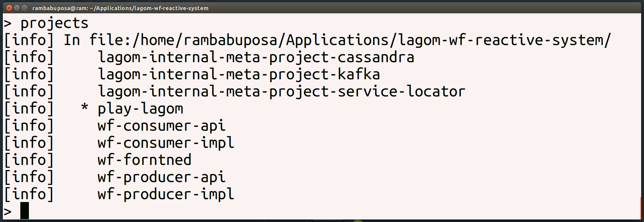Image resolution: width=644 pixels, height=222 pixels.
Task: Click the wf-producer-api project name
Action: (162, 177)
